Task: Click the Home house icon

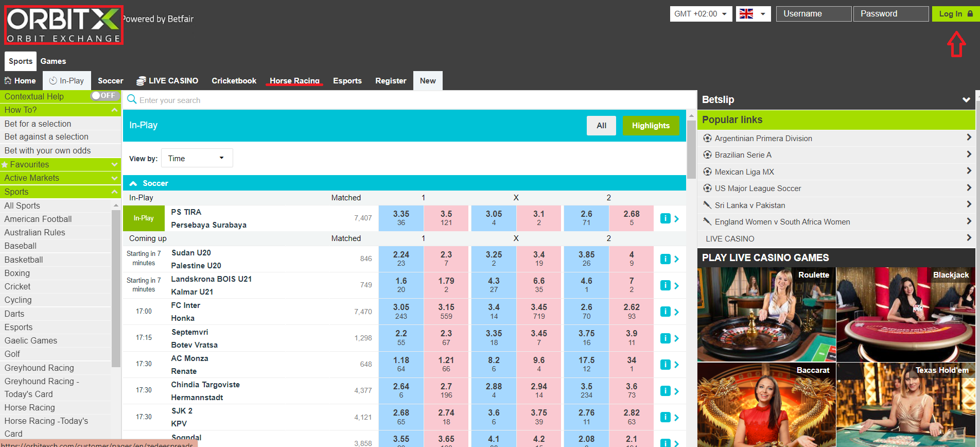Action: [x=8, y=80]
